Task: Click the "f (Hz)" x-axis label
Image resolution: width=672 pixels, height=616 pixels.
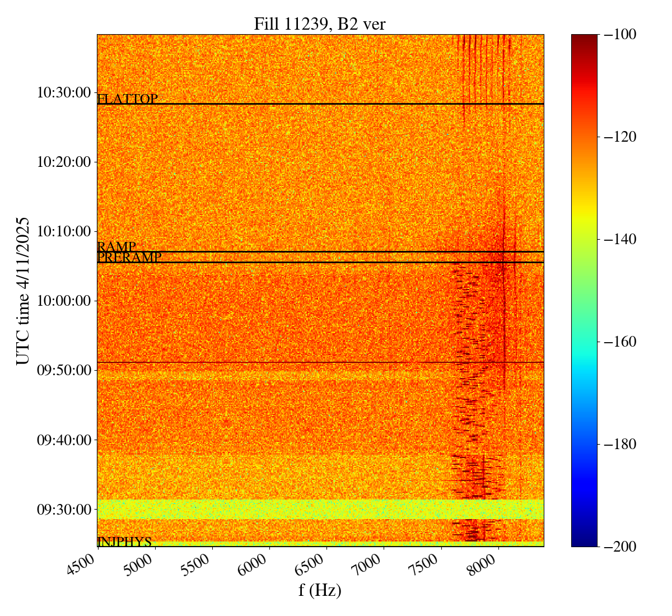Action: click(320, 590)
